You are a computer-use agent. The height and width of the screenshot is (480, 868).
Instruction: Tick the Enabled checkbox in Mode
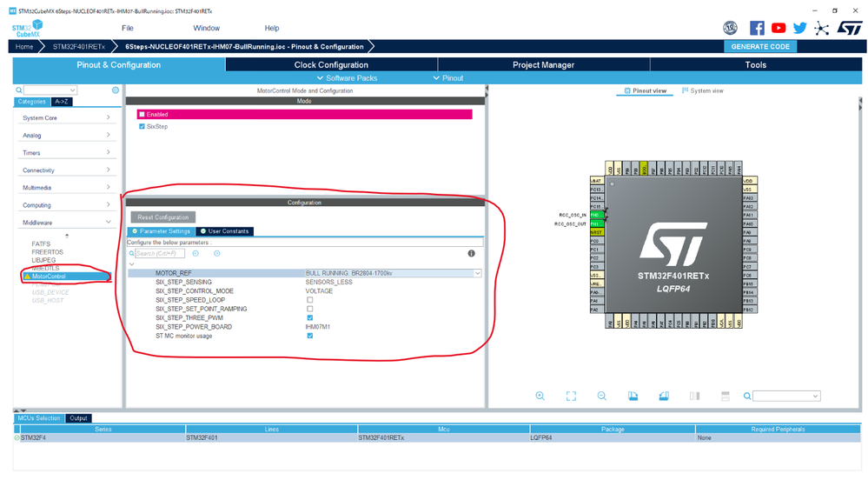(142, 114)
